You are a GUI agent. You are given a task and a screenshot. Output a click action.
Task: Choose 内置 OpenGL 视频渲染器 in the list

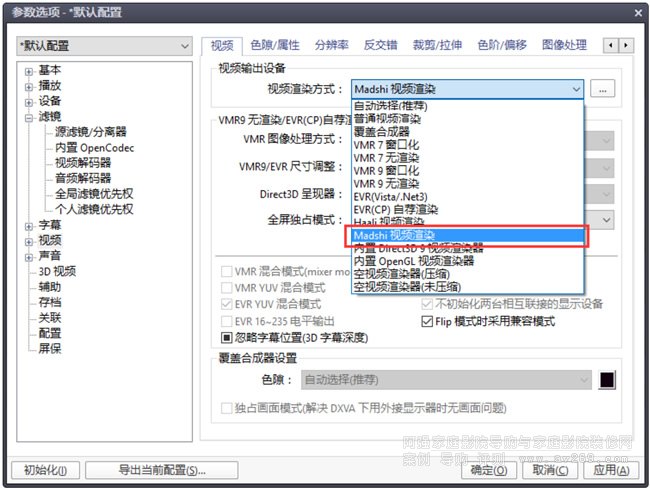(413, 260)
